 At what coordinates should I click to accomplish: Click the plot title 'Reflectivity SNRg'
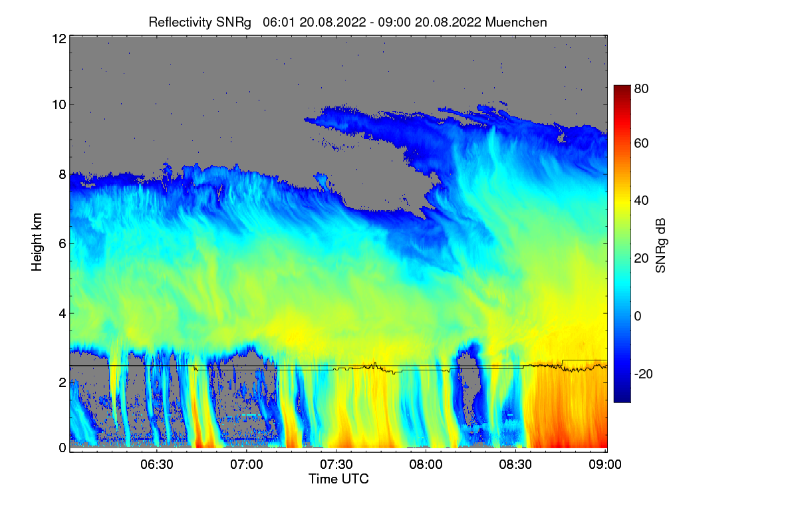pyautogui.click(x=200, y=22)
